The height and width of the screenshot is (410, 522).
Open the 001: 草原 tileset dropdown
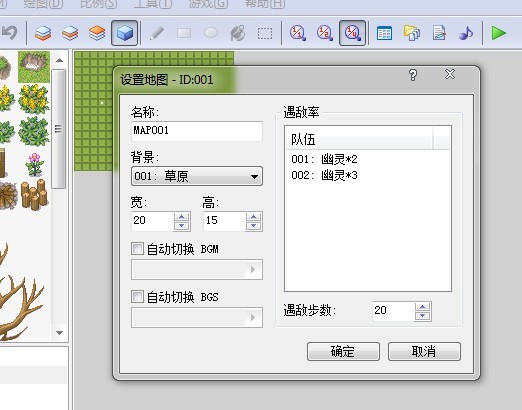coord(197,176)
